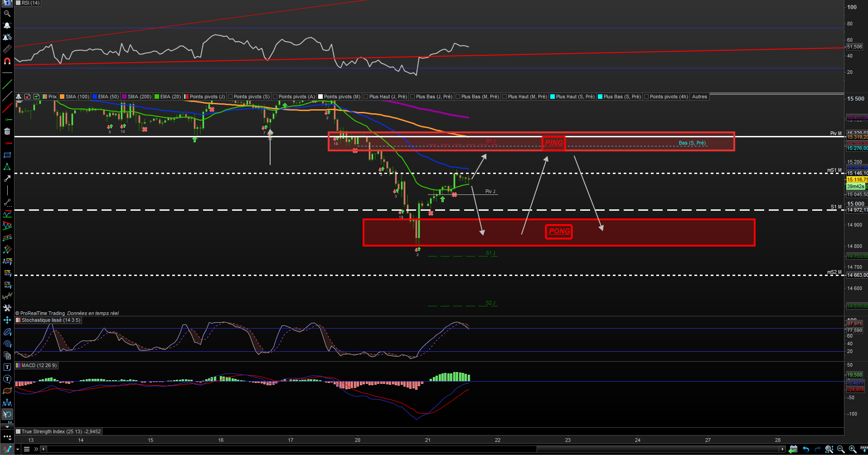Open the calendar go-to-date icon
The image size is (868, 455).
793,449
